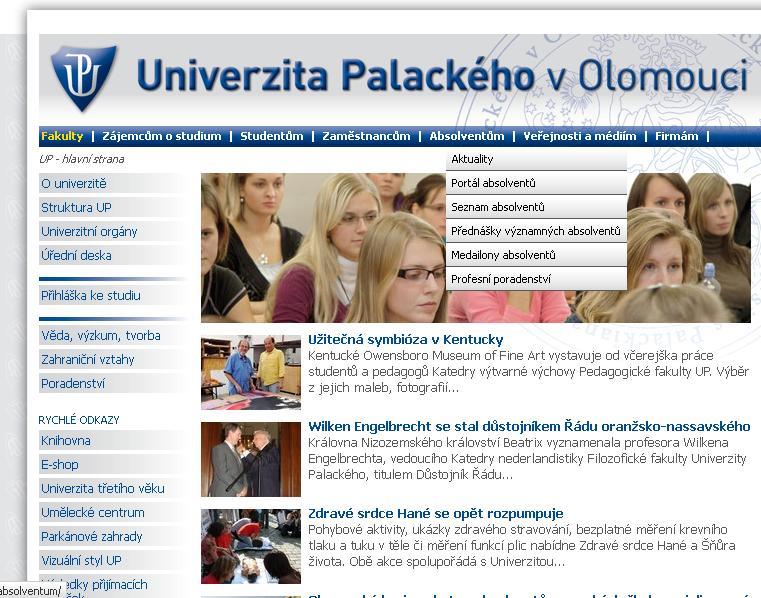Open the Fakulty menu item
Viewport: 761px width, 598px height.
[x=62, y=136]
